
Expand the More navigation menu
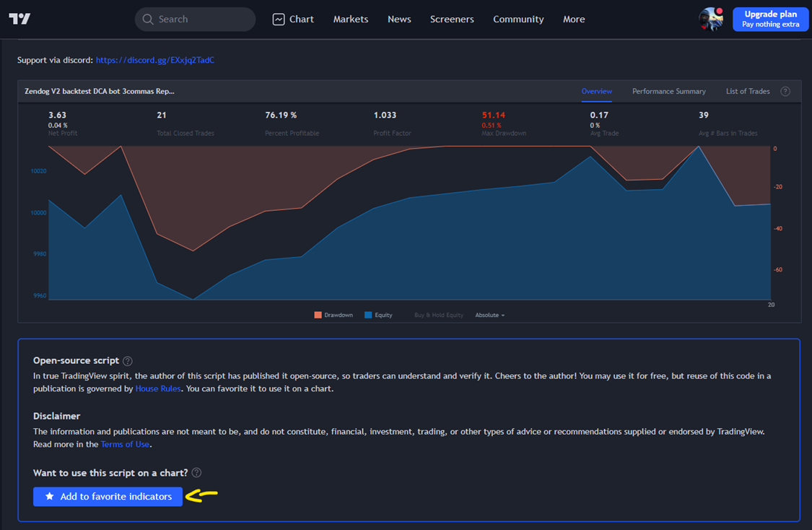coord(574,19)
